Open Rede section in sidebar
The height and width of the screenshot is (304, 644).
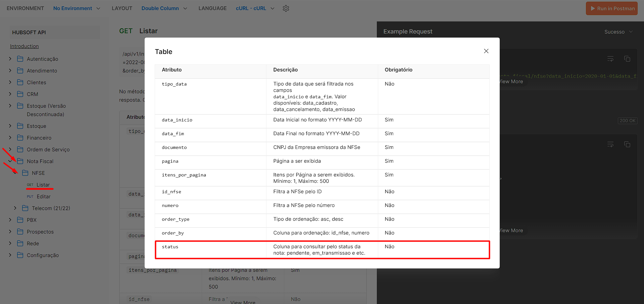pos(33,244)
